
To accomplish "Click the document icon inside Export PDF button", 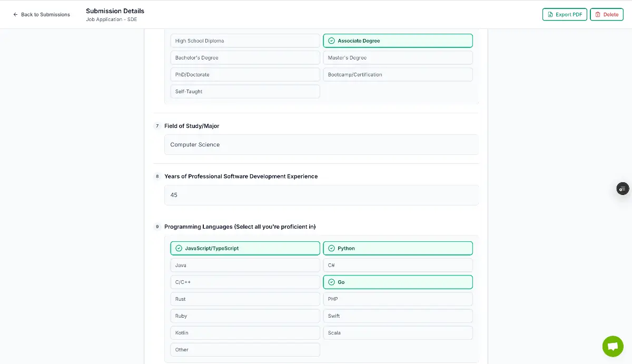I will [549, 14].
